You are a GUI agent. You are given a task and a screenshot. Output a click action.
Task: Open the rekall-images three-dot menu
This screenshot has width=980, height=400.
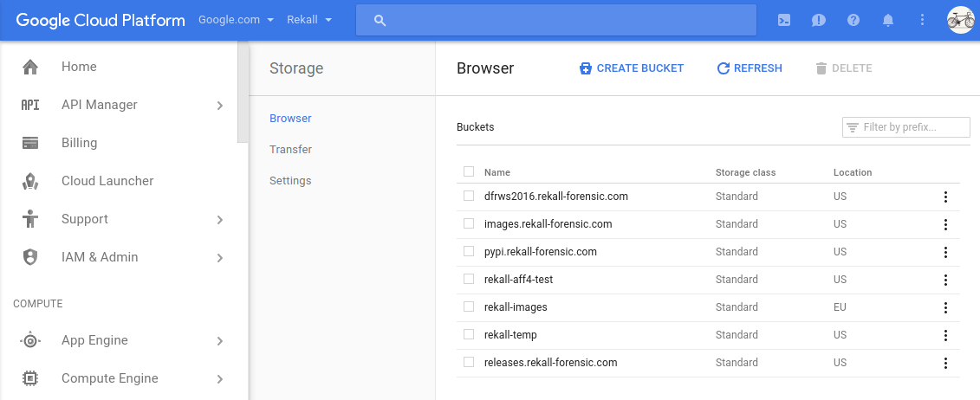coord(945,307)
